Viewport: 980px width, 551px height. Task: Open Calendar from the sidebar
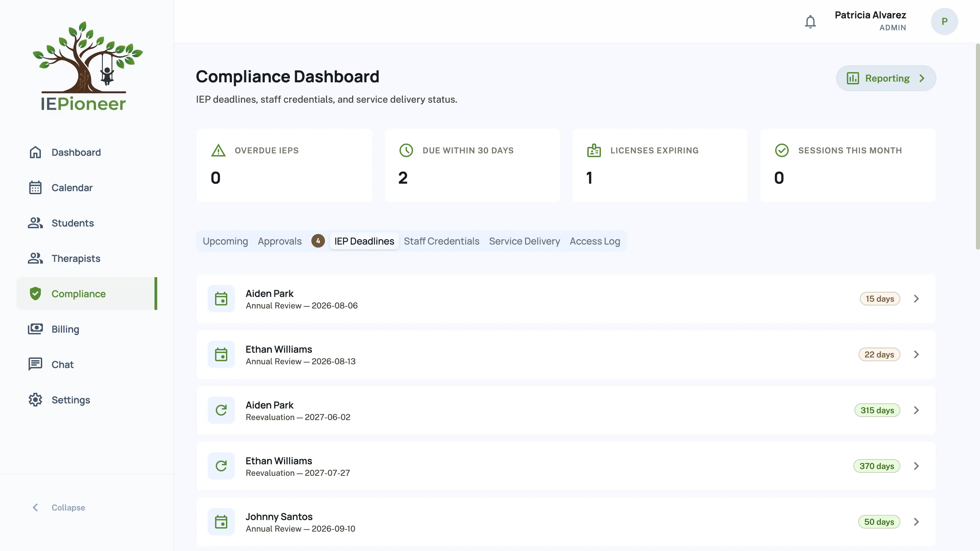point(87,187)
